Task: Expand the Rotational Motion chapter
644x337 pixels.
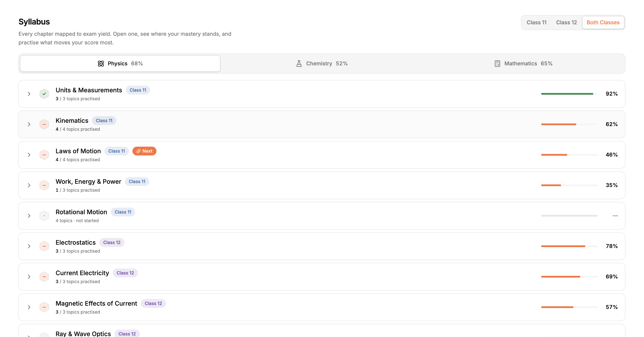Action: pyautogui.click(x=29, y=216)
